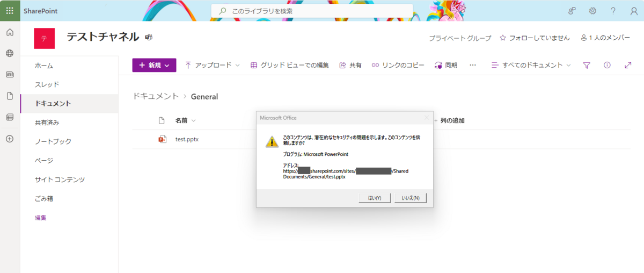Click the SharePoint home icon in left rail
Viewport: 644px width, 273px height.
pos(10,32)
